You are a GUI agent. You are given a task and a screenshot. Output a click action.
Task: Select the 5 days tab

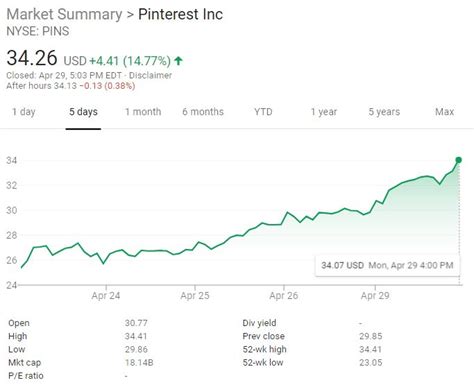point(83,112)
